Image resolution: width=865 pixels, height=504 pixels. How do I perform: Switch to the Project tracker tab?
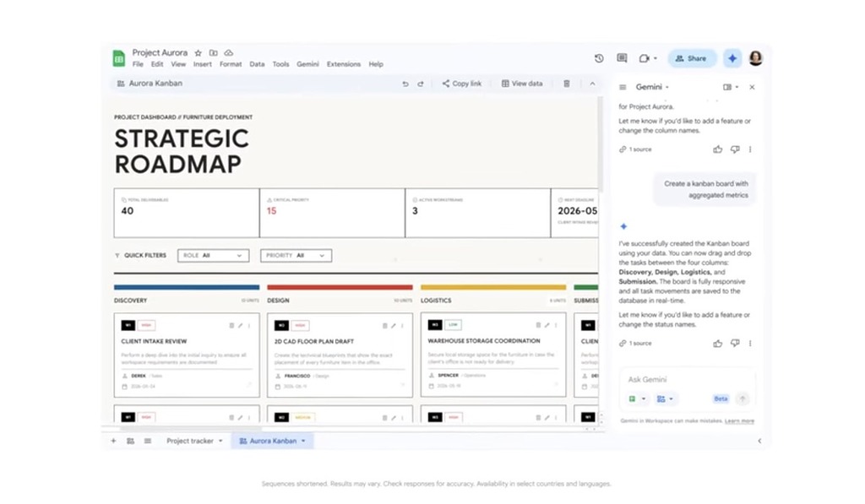(x=190, y=441)
